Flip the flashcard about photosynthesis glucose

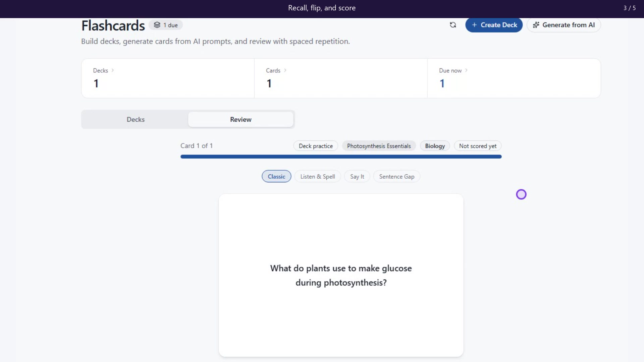[341, 275]
